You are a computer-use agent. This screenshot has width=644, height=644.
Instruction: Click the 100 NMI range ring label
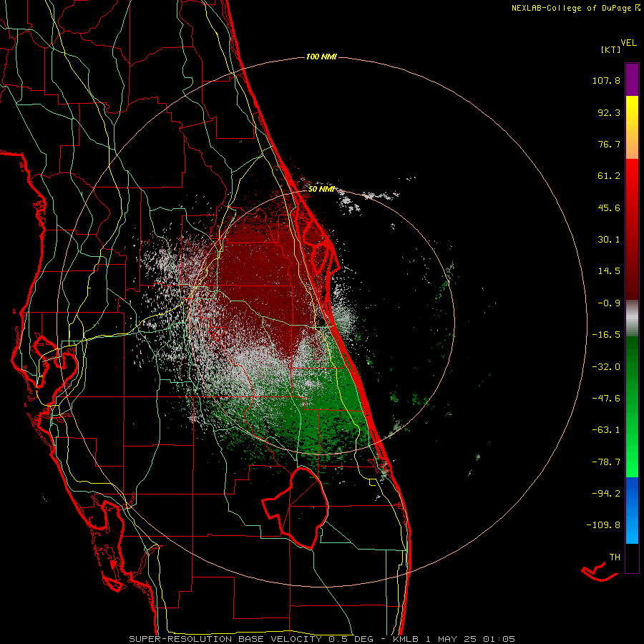click(321, 57)
